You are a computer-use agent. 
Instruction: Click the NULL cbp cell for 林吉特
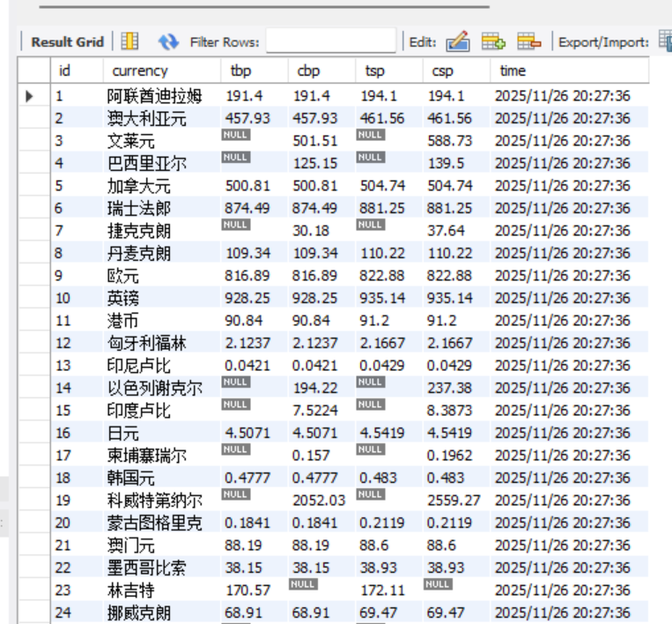321,591
